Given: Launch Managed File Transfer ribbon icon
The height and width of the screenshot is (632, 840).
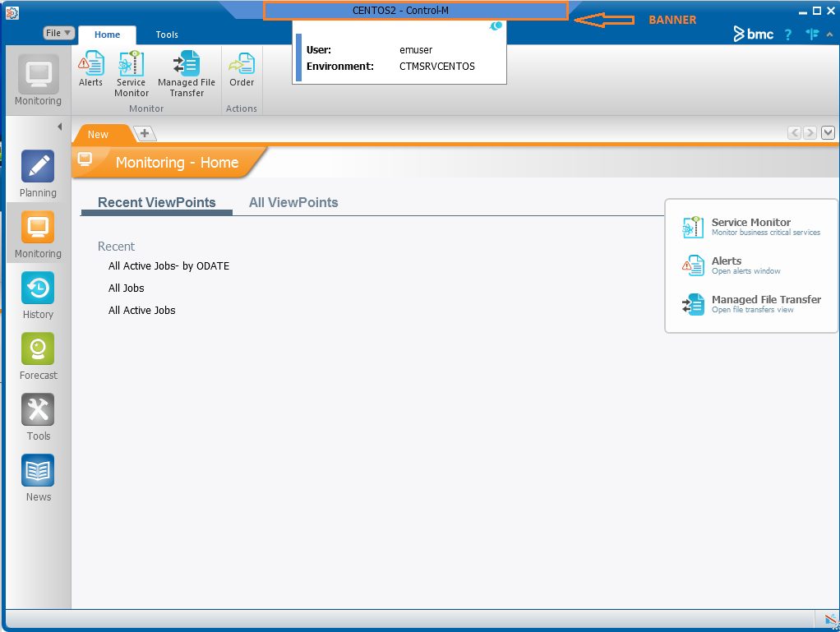Looking at the screenshot, I should pyautogui.click(x=187, y=73).
